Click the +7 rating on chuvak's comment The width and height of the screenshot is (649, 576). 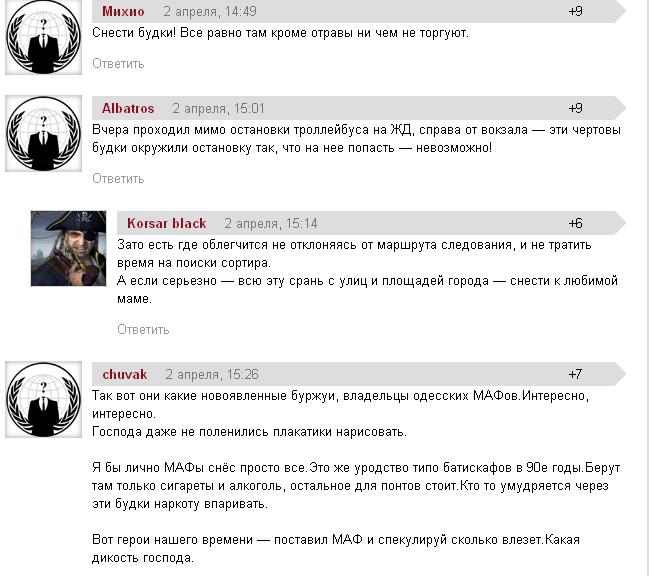(x=575, y=374)
